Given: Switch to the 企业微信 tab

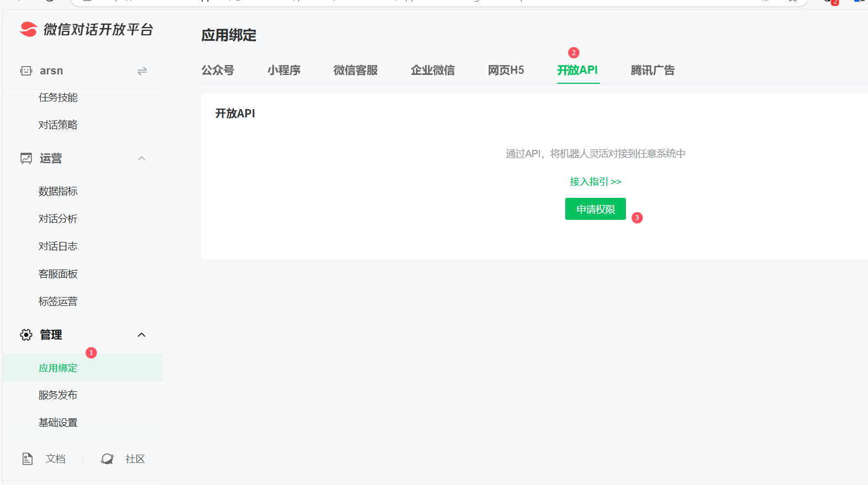Looking at the screenshot, I should 433,70.
